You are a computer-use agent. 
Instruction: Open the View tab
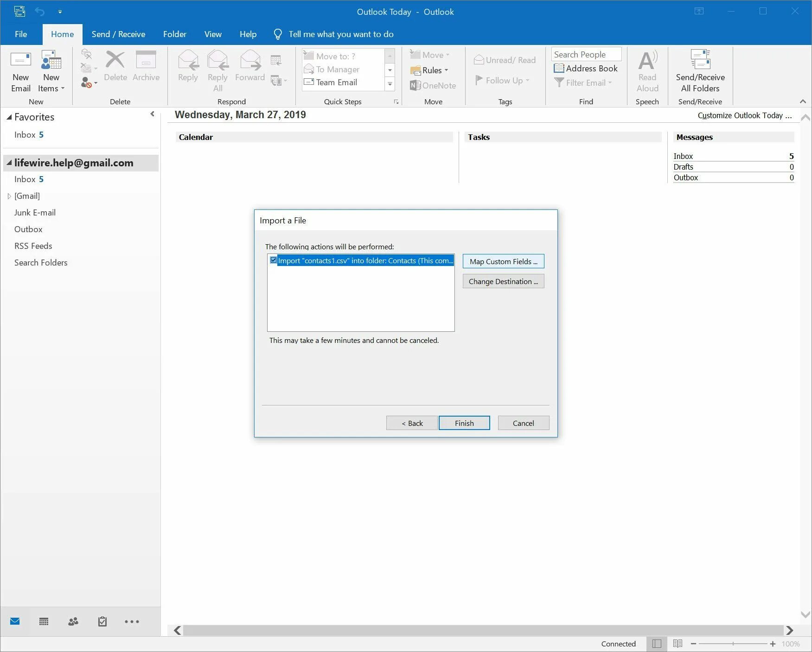pos(213,34)
